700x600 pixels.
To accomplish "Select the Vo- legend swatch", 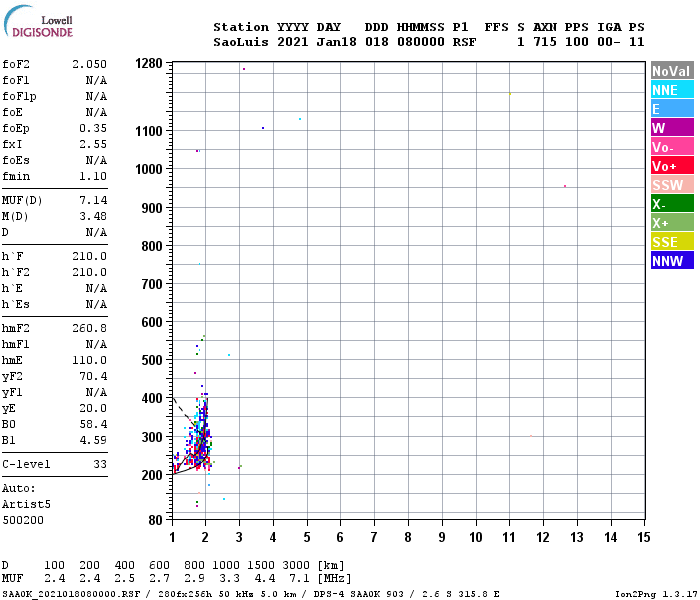I will [672, 146].
